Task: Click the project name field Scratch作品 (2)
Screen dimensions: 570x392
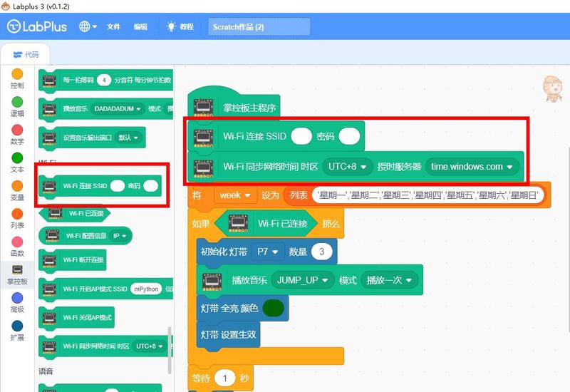Action: [x=259, y=26]
